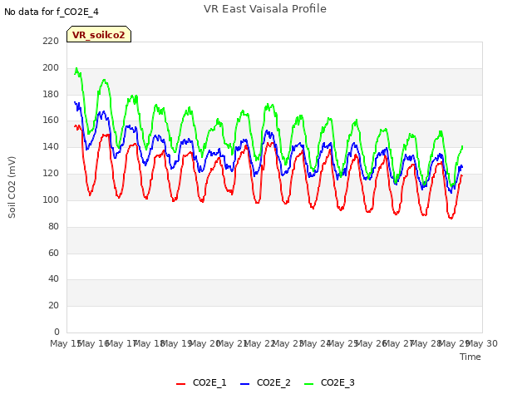Select the chart title VR East Vaisala Profile

point(265,9)
